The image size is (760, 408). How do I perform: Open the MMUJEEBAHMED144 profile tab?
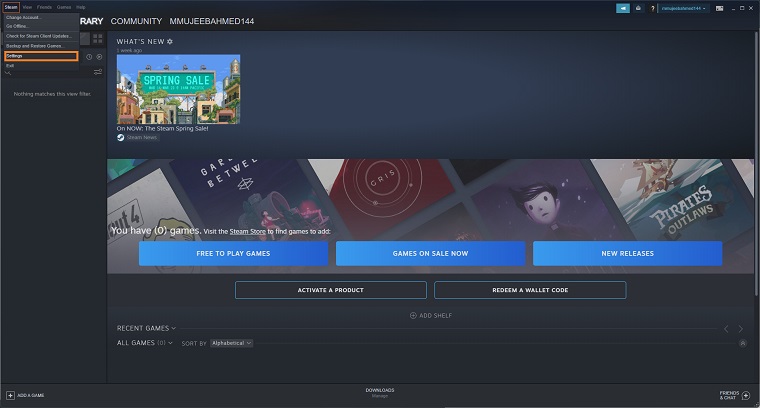pos(211,21)
